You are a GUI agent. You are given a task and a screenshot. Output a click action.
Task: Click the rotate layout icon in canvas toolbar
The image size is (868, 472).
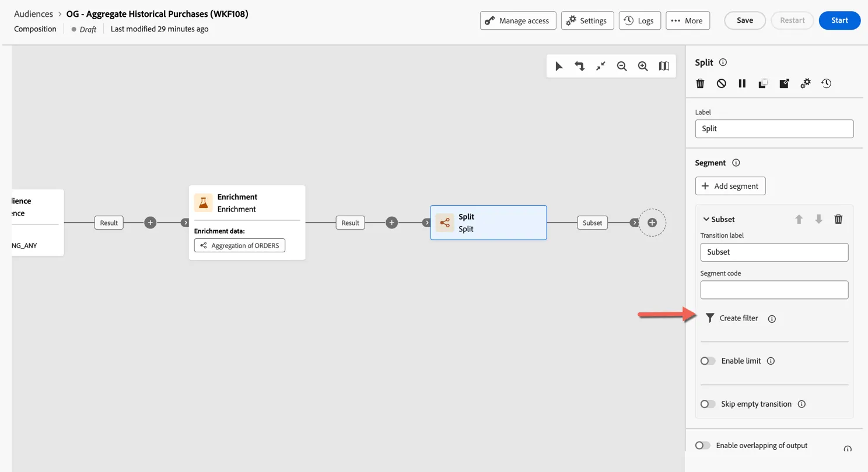(x=580, y=66)
